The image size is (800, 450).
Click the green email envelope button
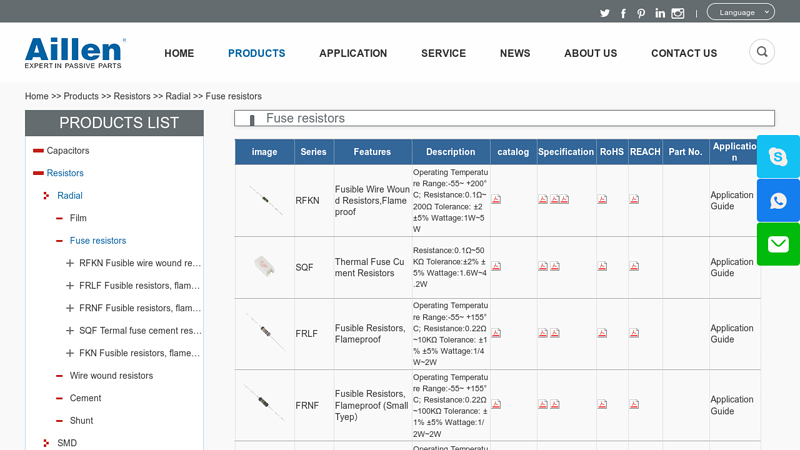(x=778, y=244)
